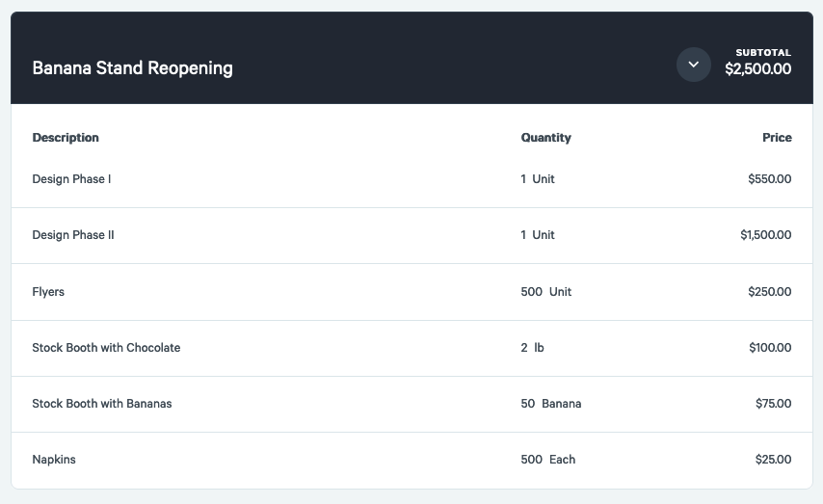Select the Napkins line item
This screenshot has height=504, width=823.
54,460
